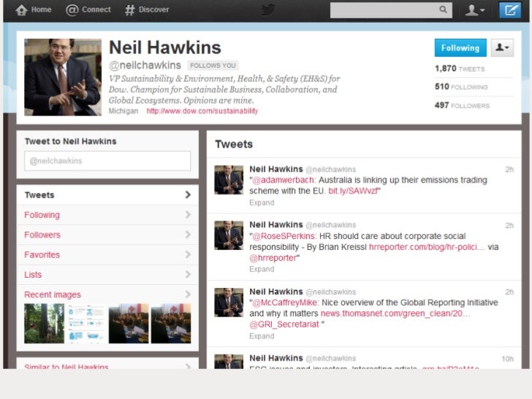
Task: Open hrreporter.com blog link
Action: 427,247
